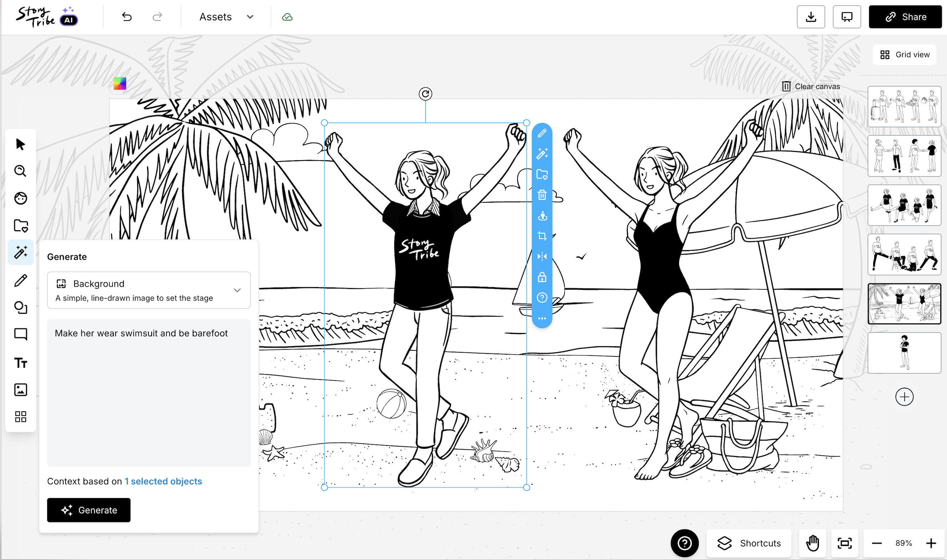
Task: Open the shapes tool
Action: 20,307
